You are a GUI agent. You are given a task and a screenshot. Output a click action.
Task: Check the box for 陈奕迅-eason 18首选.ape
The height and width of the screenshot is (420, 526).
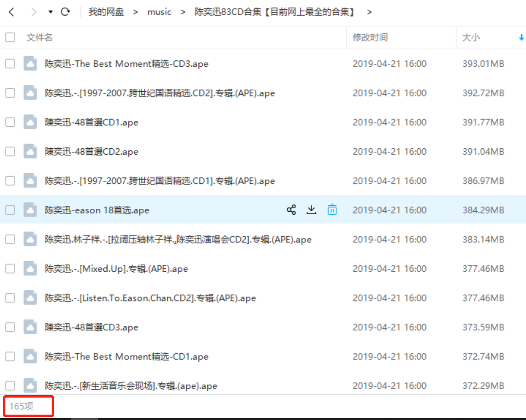click(10, 210)
